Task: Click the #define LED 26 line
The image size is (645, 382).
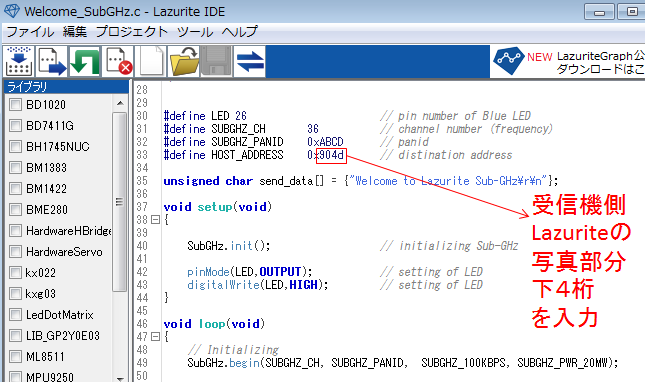Action: click(205, 116)
